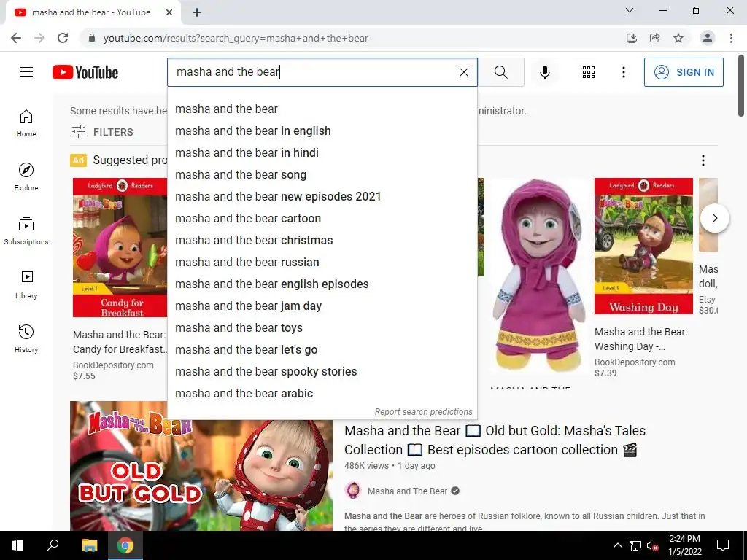Click the site lock icon in address bar
The height and width of the screenshot is (560, 747).
[93, 38]
